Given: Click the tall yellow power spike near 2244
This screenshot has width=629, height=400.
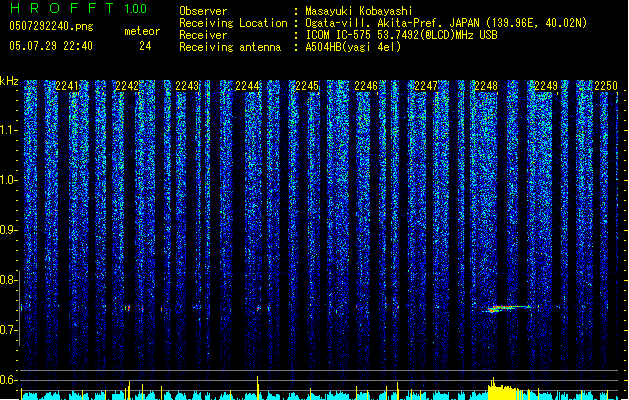Looking at the screenshot, I should [258, 388].
